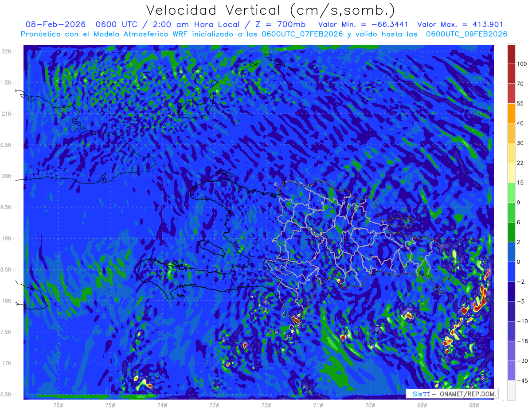This screenshot has width=532, height=411.
Task: Click the 'SisTT - ONAMET/REP.DOM.' credit label
Action: [452, 394]
